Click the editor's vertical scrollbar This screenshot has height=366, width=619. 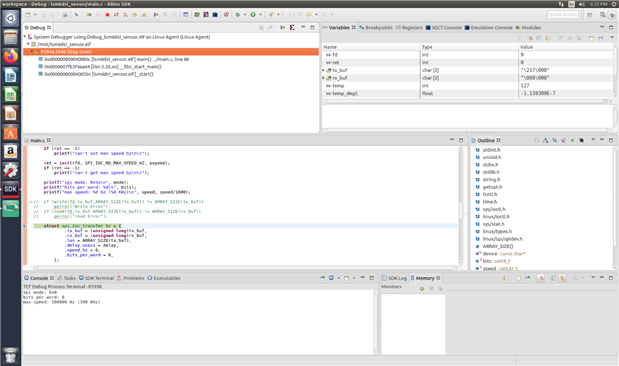click(x=461, y=206)
